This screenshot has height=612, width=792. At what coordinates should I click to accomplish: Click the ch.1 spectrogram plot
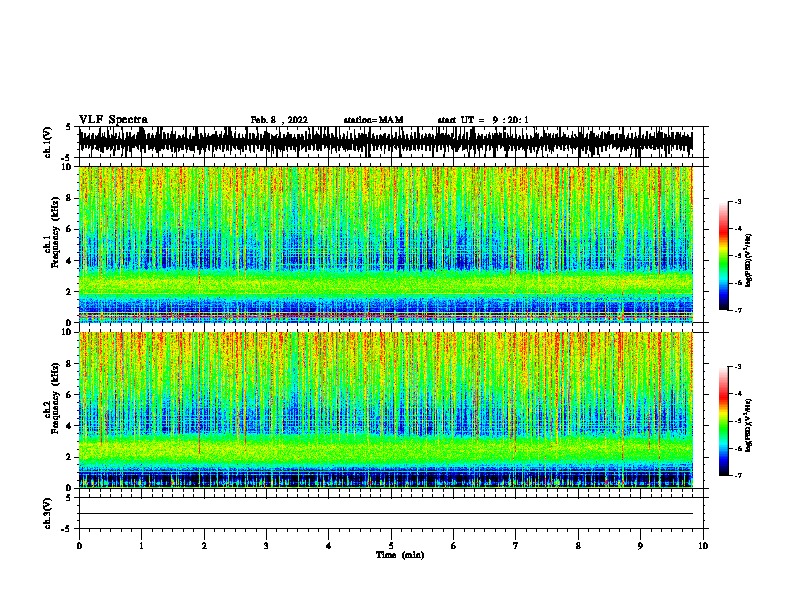coord(386,244)
